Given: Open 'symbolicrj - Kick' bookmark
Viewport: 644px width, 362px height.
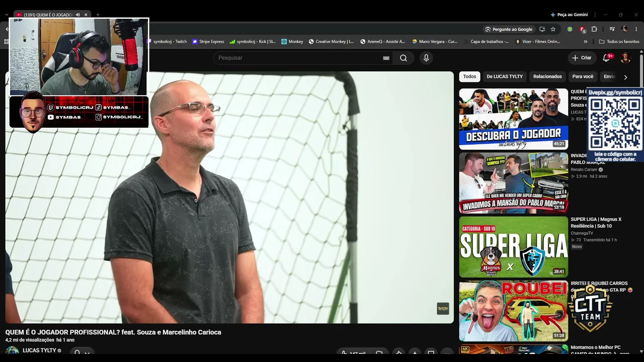Looking at the screenshot, I should click(253, 42).
